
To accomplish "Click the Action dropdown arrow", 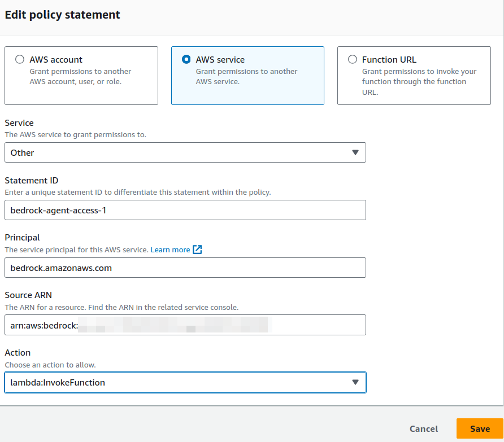I will (355, 382).
